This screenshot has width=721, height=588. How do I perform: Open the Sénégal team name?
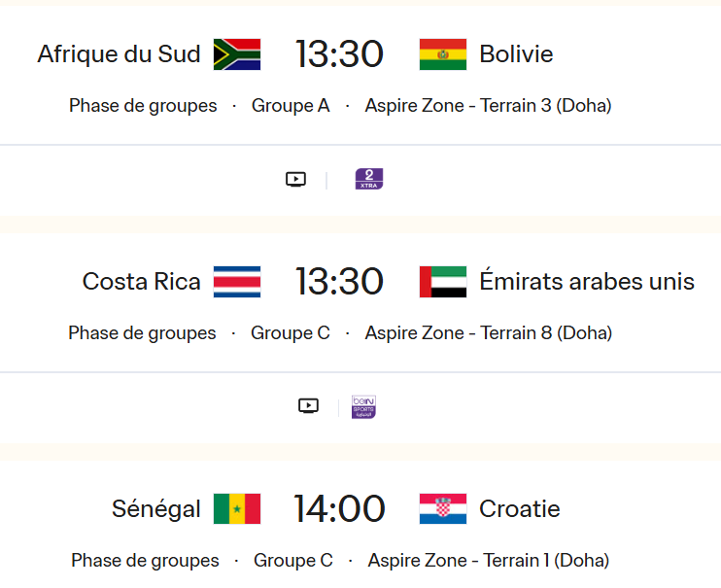(156, 508)
